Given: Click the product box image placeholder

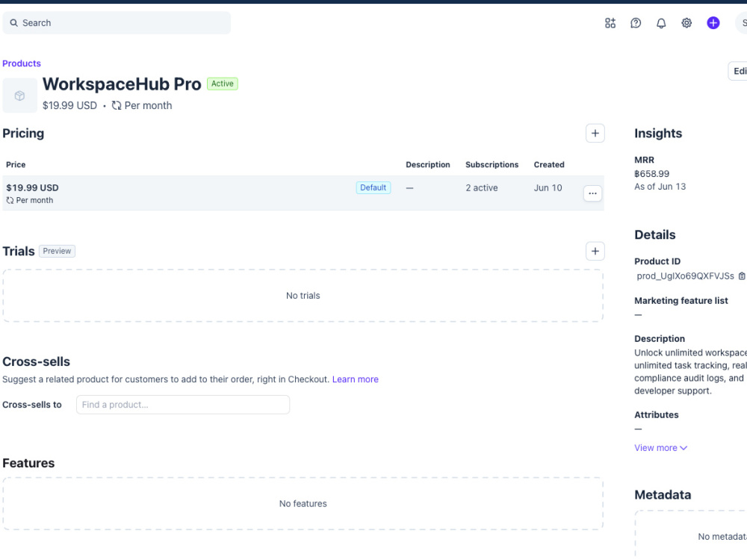Looking at the screenshot, I should click(19, 96).
